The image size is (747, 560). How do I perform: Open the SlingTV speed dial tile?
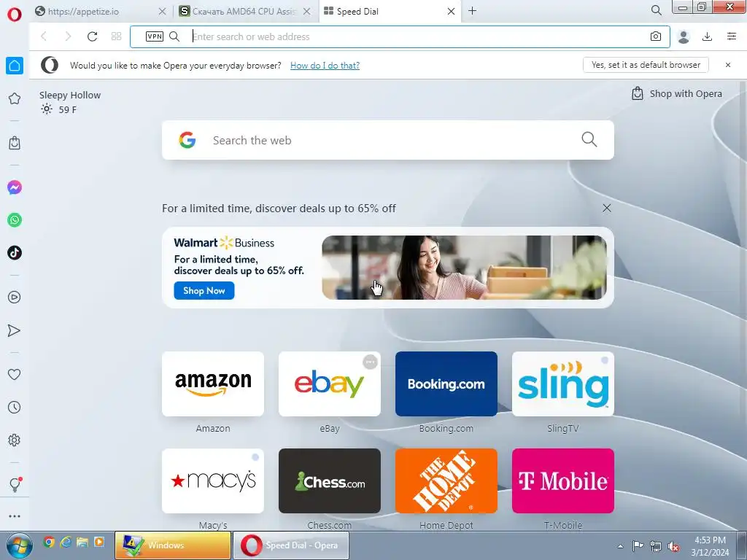[563, 384]
